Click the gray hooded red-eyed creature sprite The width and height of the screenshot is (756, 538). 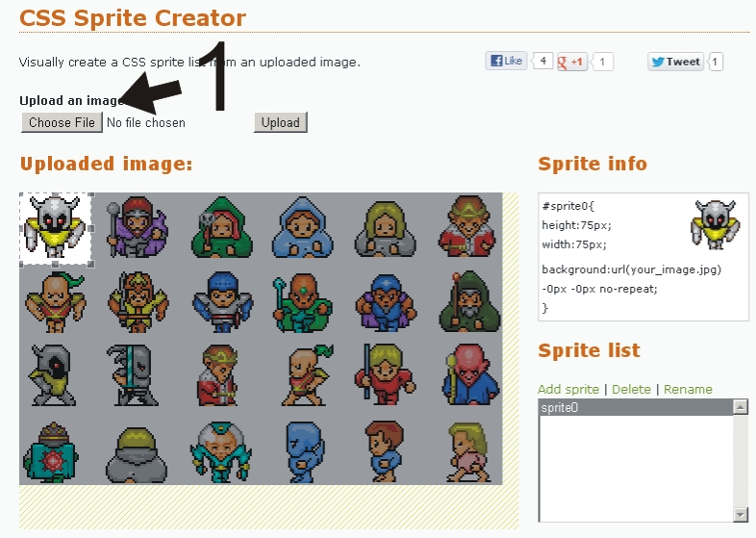[x=52, y=375]
